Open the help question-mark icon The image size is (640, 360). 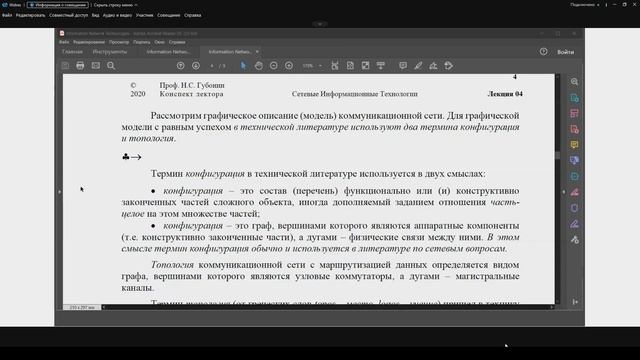(544, 51)
